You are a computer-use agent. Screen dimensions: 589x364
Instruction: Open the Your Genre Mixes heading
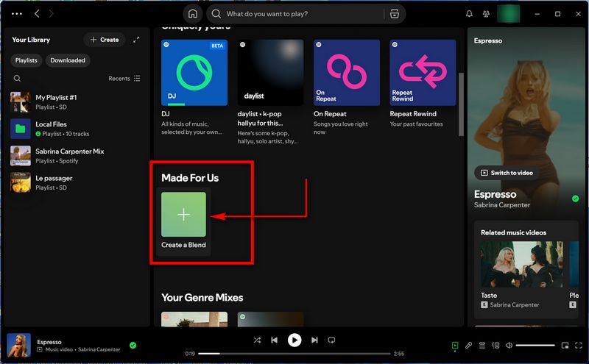click(202, 298)
